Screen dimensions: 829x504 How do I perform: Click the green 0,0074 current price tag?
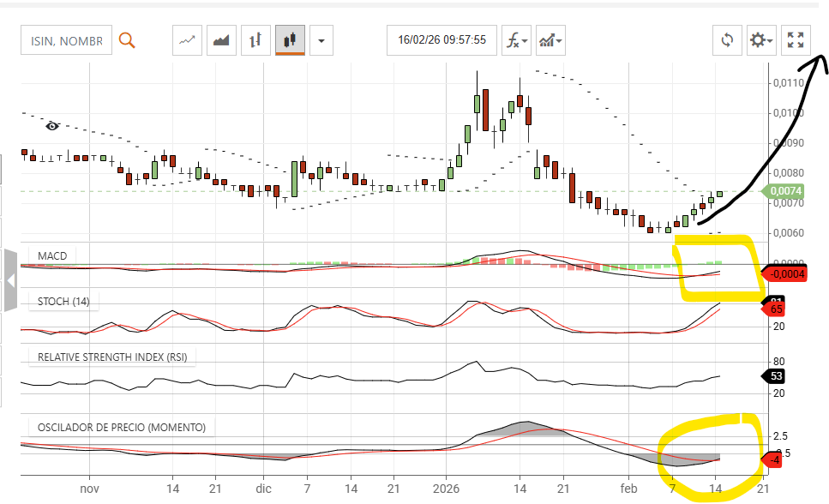(785, 191)
